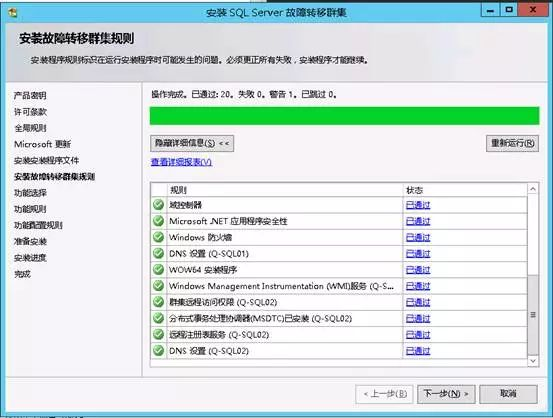Open the 已通过 link for WOW64 安装程序

[x=418, y=270]
